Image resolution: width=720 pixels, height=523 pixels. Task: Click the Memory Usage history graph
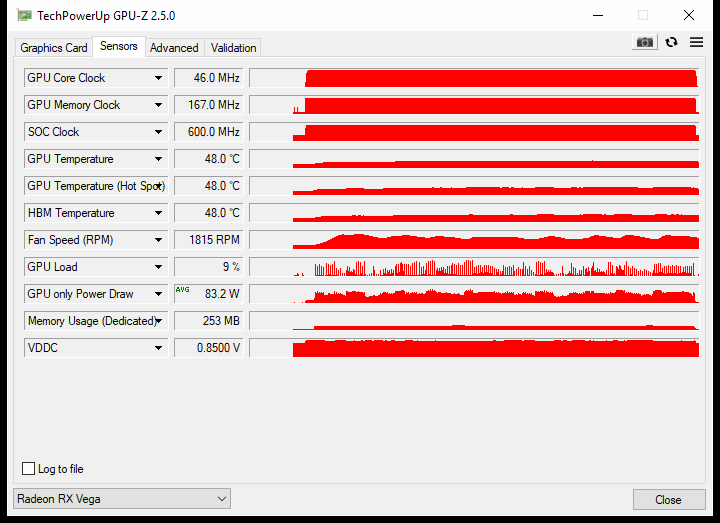(474, 321)
